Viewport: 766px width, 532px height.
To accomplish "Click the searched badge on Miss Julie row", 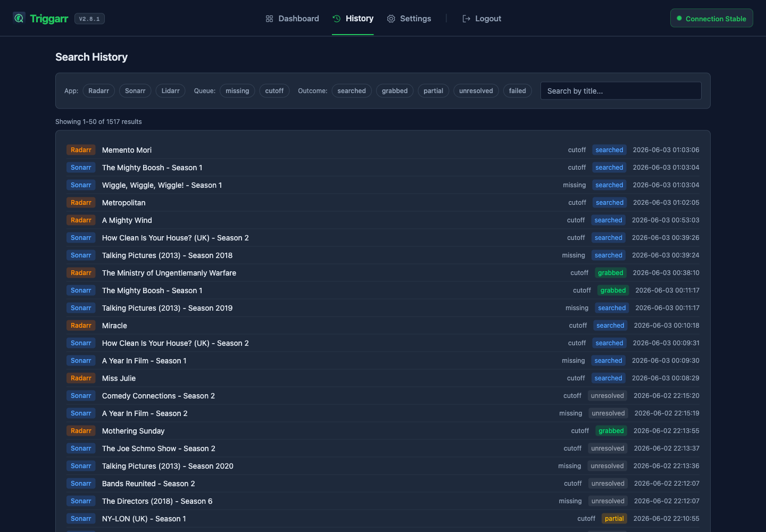I will pyautogui.click(x=609, y=378).
